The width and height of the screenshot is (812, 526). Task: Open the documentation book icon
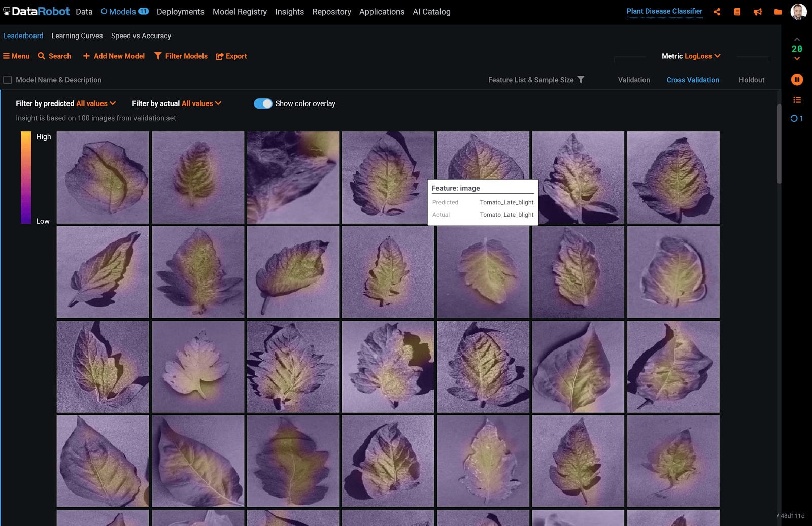tap(737, 12)
